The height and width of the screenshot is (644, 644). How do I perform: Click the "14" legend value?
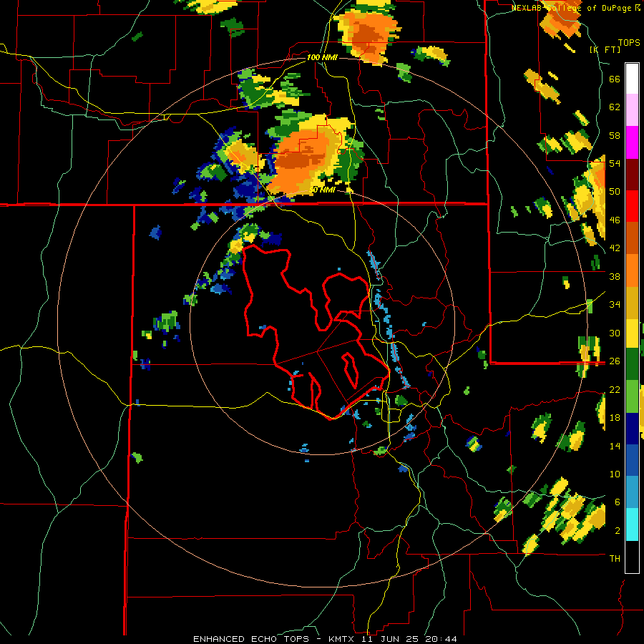[615, 446]
